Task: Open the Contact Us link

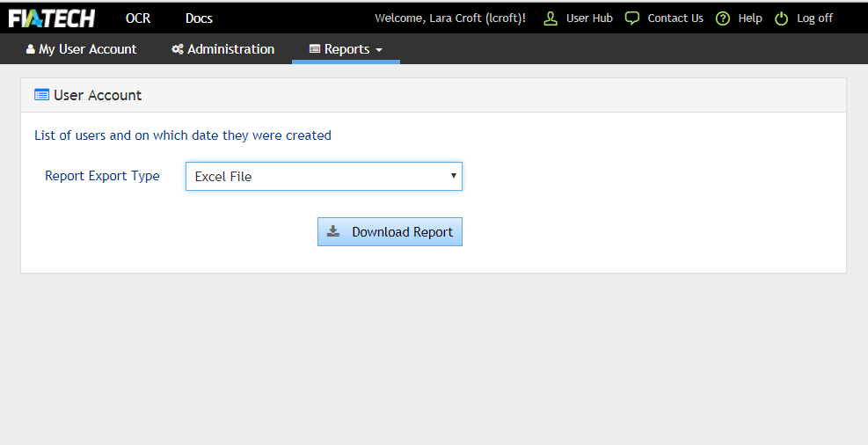Action: pos(675,18)
